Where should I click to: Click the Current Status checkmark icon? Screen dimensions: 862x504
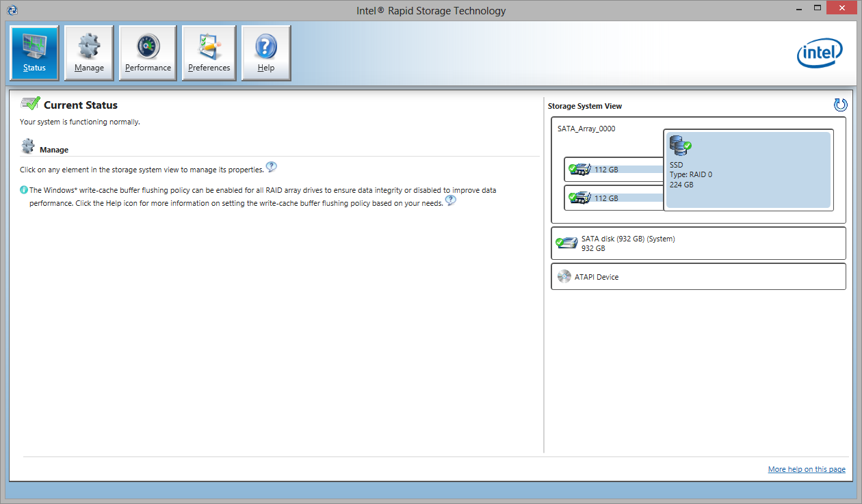[30, 104]
